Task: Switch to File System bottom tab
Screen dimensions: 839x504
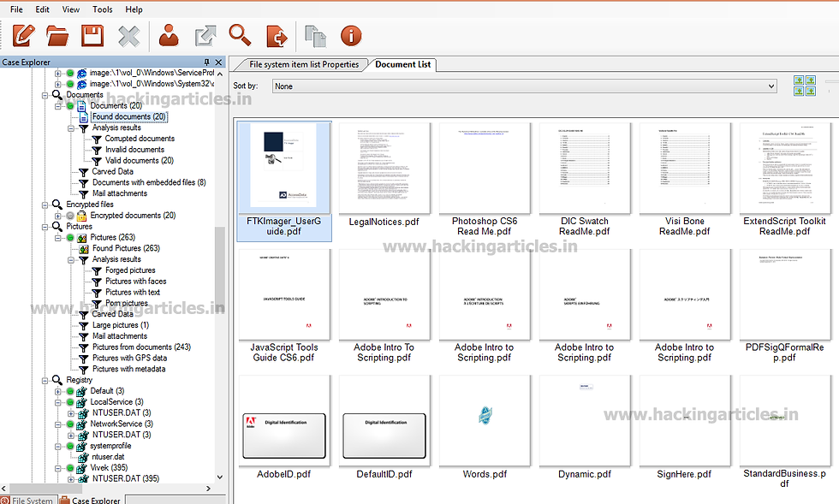Action: pos(27,500)
